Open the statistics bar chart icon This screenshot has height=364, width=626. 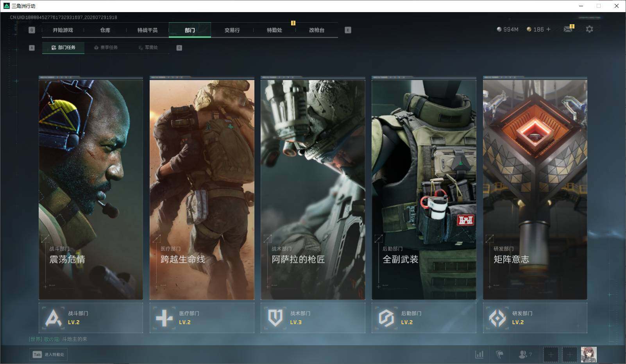[x=479, y=354]
